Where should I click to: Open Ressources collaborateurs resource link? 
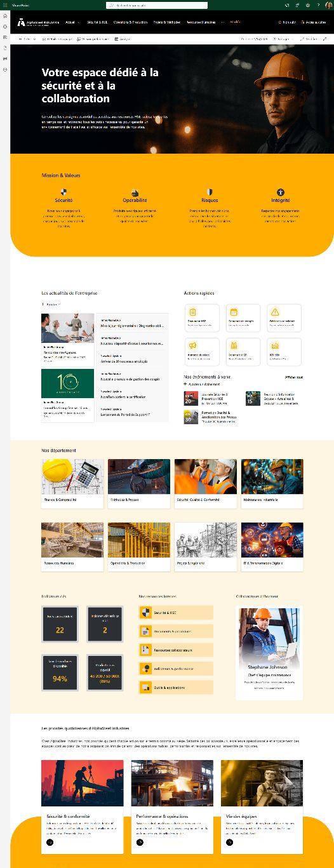tap(176, 650)
